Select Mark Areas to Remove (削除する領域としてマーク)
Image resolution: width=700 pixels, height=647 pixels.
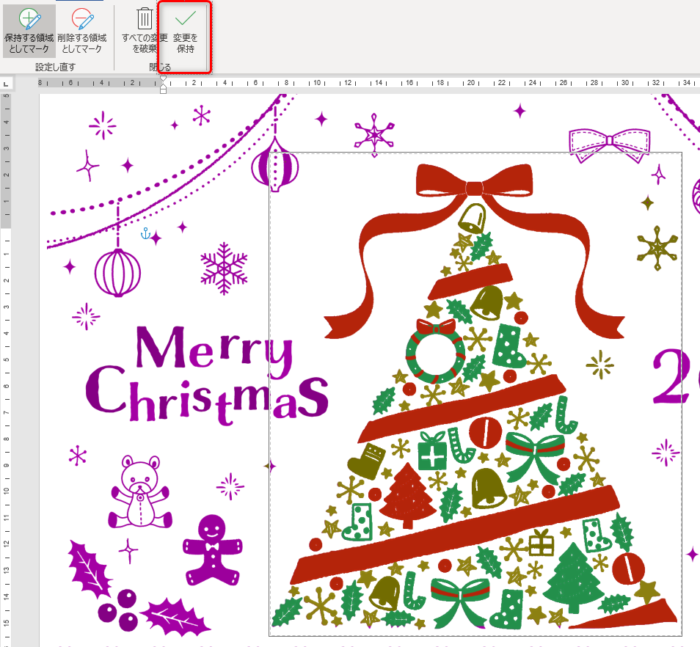coord(81,31)
